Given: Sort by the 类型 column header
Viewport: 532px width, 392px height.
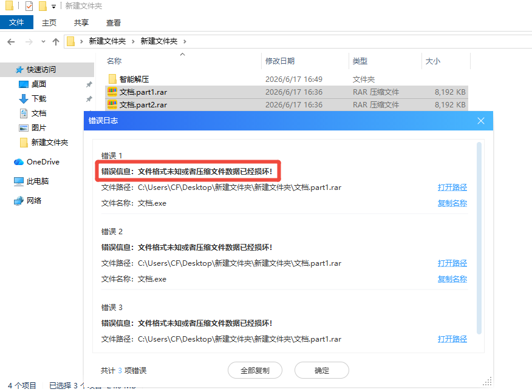Looking at the screenshot, I should coord(360,61).
